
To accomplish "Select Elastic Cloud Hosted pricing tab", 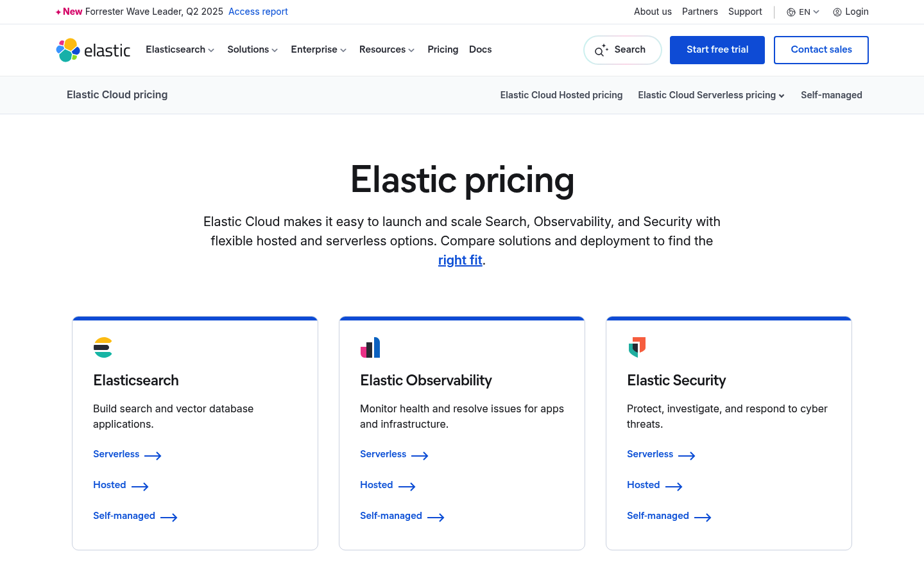I will point(561,95).
